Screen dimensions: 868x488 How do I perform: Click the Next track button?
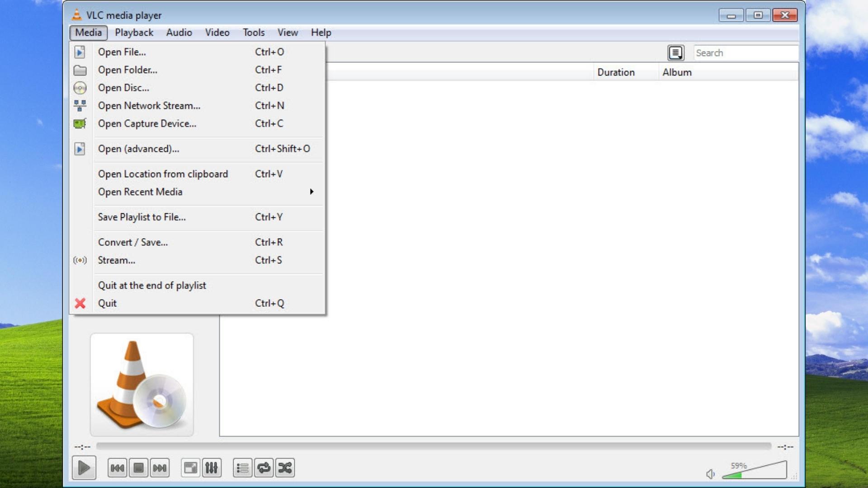click(159, 468)
